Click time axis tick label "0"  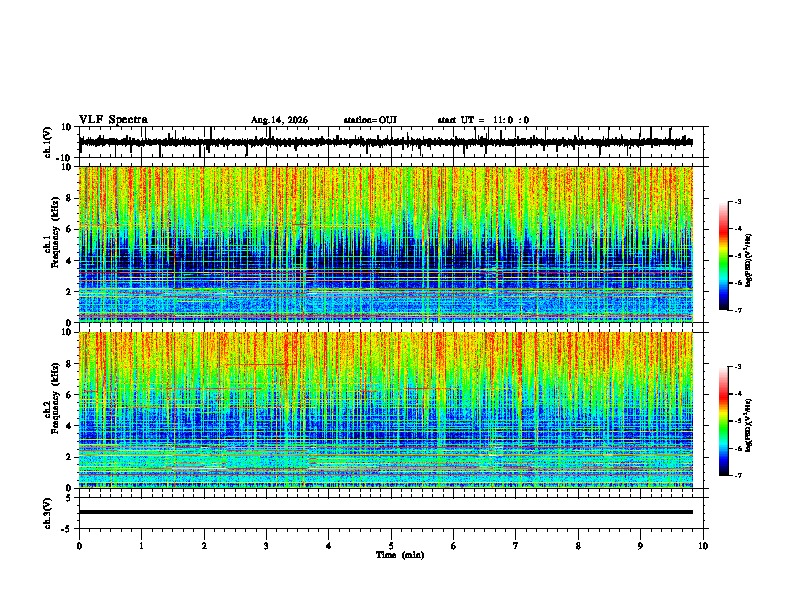[x=79, y=546]
